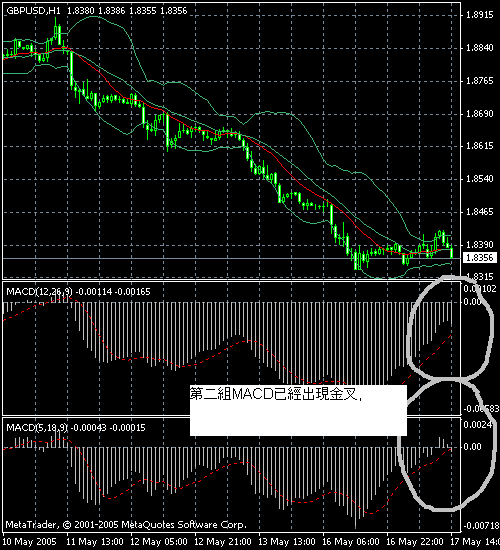
Task: Click the 1.8915 price axis label
Action: 479,15
